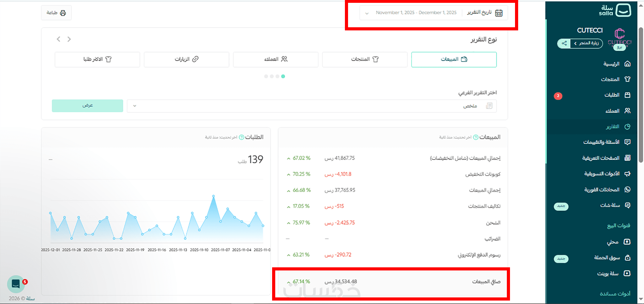
Task: Click the help icon beside الطلبات card title
Action: tap(242, 137)
